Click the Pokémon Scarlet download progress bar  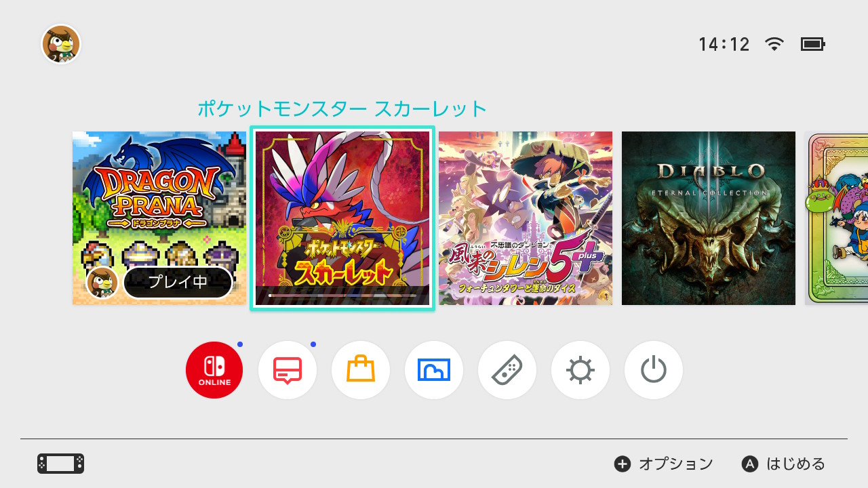point(342,296)
